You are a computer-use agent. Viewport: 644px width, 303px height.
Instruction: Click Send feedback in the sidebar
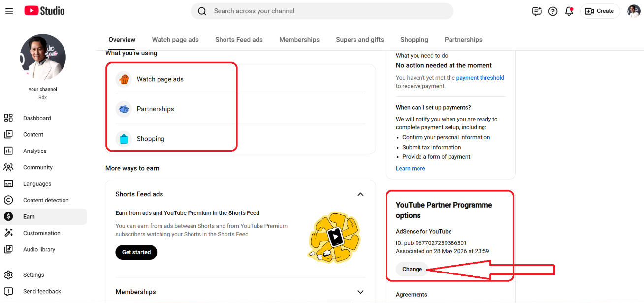pos(43,291)
